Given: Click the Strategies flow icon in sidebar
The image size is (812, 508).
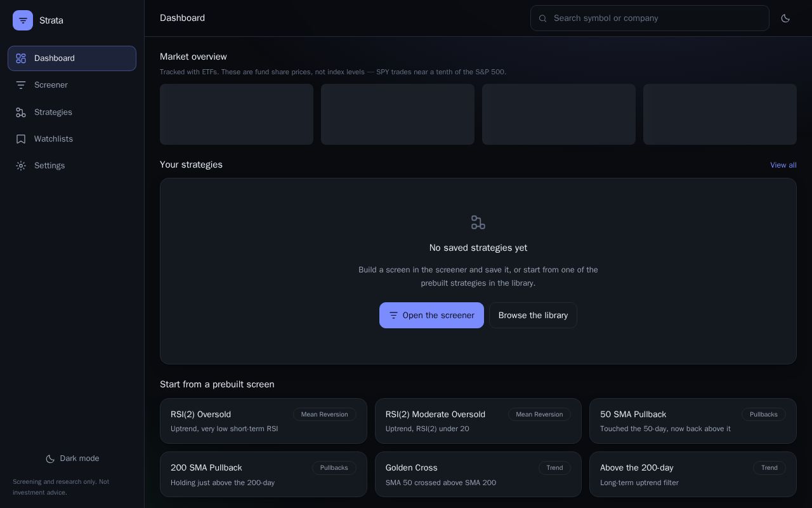Looking at the screenshot, I should tap(21, 112).
